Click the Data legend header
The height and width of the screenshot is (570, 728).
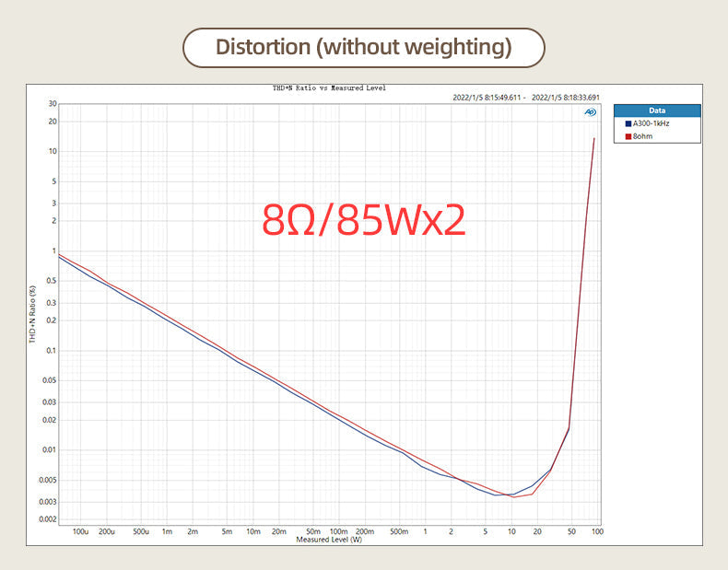point(657,111)
